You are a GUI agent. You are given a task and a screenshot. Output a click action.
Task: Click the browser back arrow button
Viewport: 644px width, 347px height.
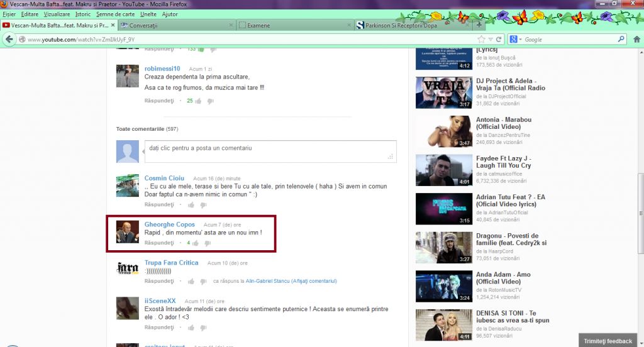point(9,40)
